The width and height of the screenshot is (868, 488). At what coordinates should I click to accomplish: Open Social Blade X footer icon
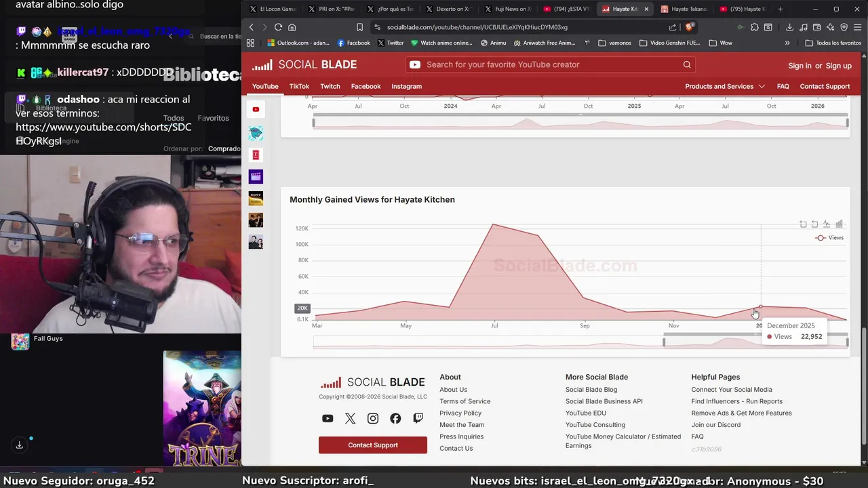(350, 418)
